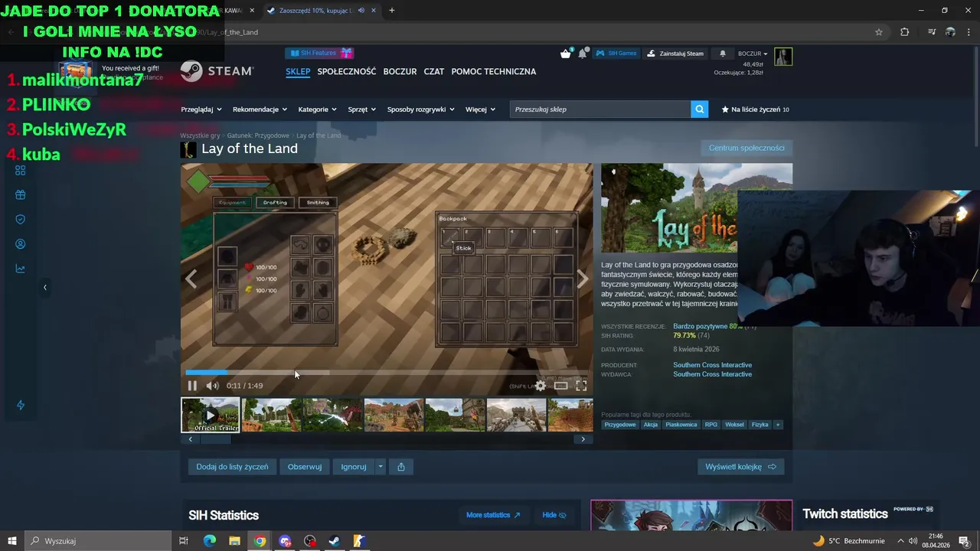
Task: Collapse the left sidebar chevron
Action: click(44, 287)
